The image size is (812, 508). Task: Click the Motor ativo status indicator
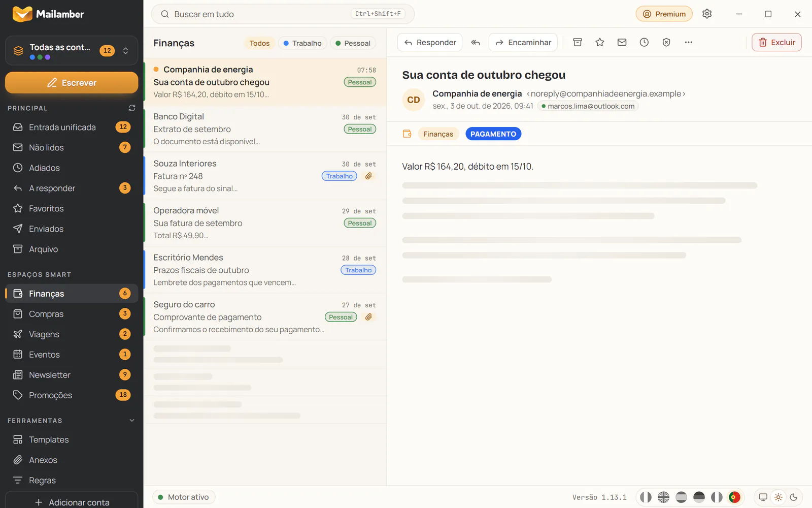point(184,497)
